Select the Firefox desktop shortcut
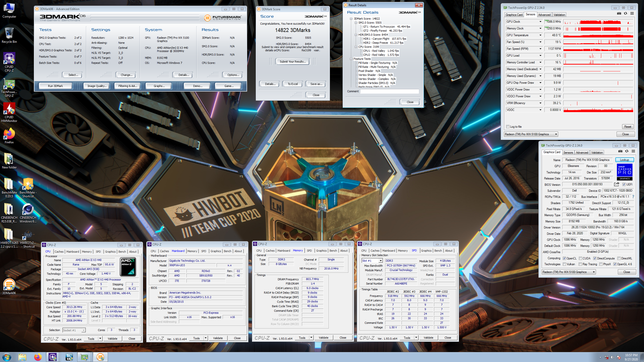 click(9, 136)
